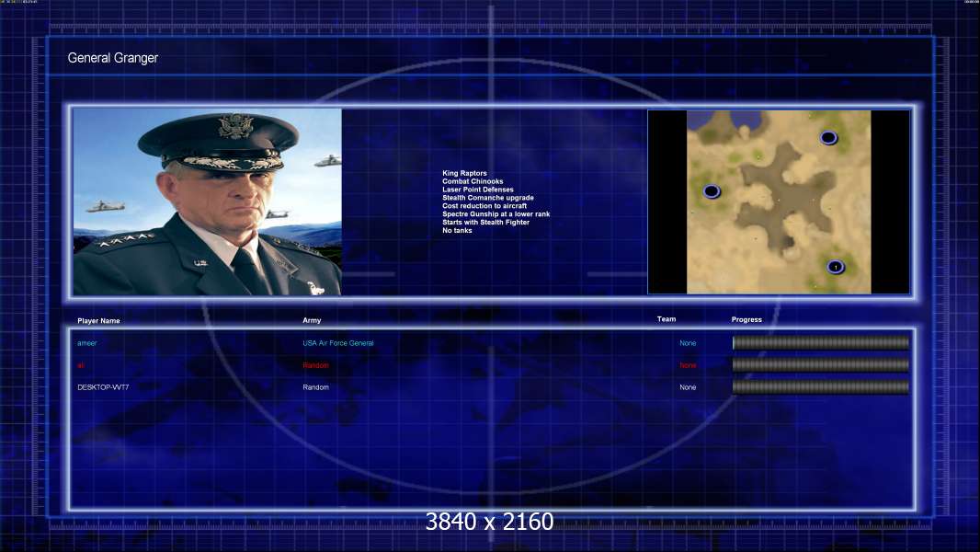Select the top-right start position marker on map
Viewport: 980px width, 552px height.
(x=828, y=137)
